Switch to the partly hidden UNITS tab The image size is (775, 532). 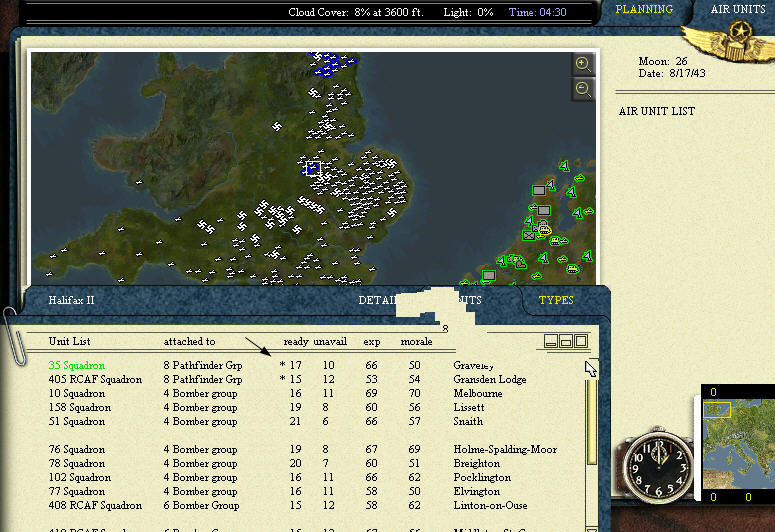coord(469,300)
